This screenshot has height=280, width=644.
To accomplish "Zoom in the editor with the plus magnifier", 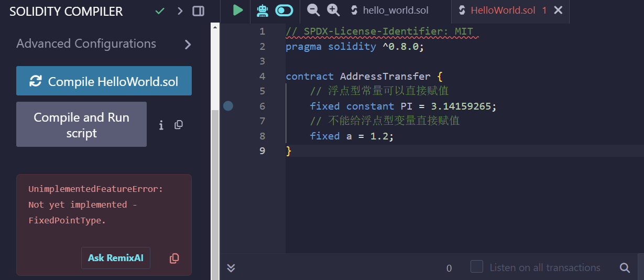I will click(333, 10).
